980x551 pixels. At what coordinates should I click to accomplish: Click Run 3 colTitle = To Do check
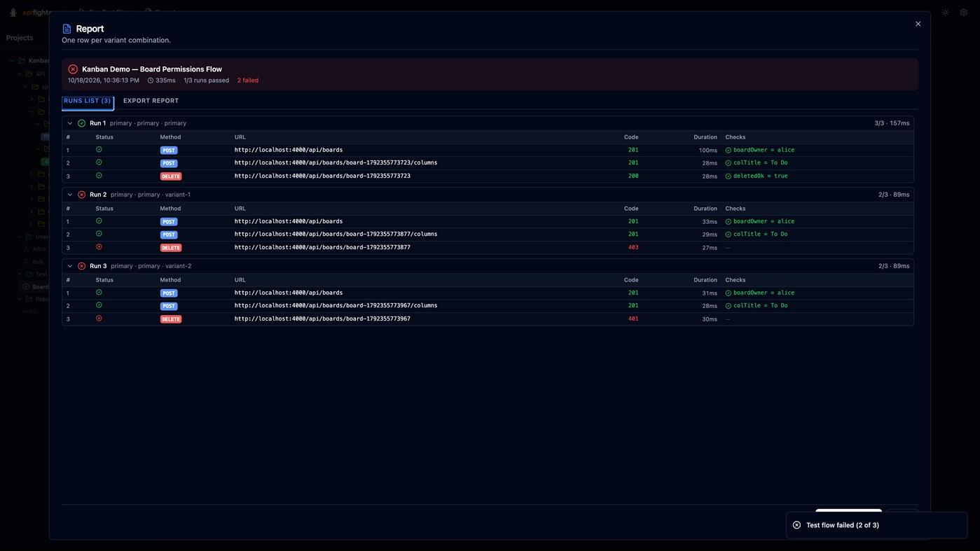(x=757, y=306)
